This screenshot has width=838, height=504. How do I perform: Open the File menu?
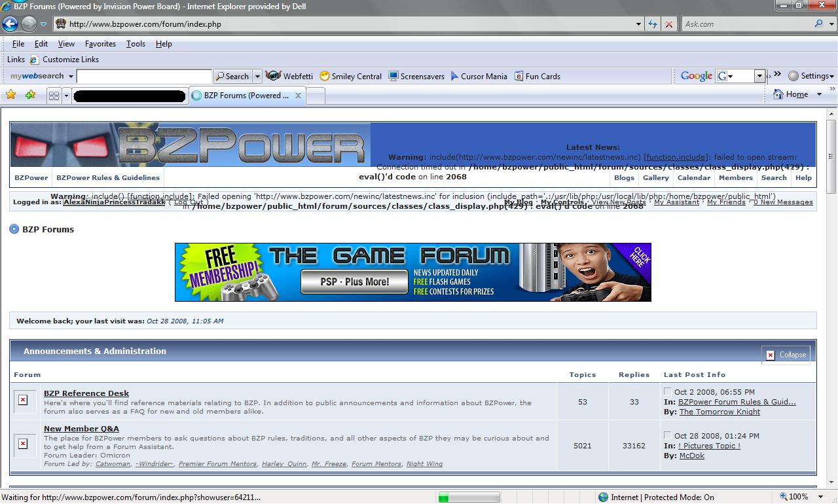[x=18, y=44]
